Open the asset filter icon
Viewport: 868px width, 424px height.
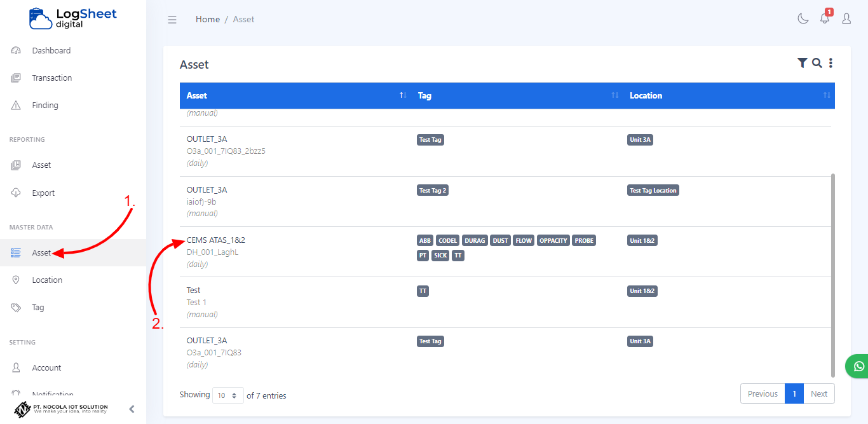click(802, 63)
